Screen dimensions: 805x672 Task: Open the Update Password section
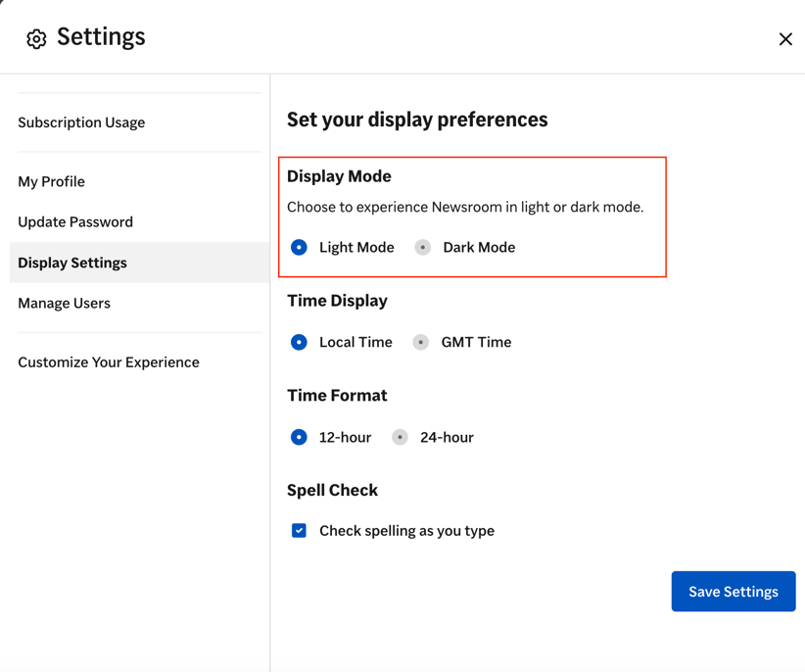(x=75, y=221)
